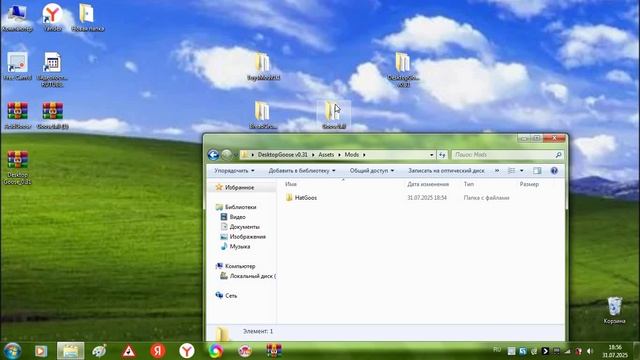Sort by the Размер column header
640x360 pixels.
coord(529,184)
